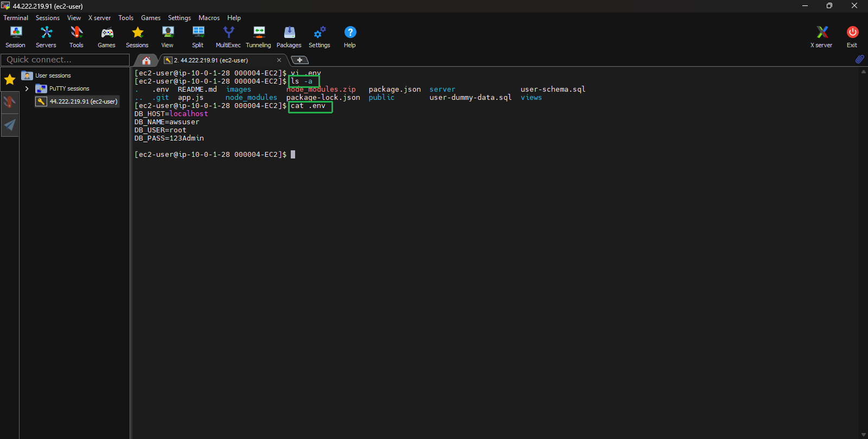The image size is (868, 439).
Task: Click the Split terminal icon
Action: tap(198, 37)
